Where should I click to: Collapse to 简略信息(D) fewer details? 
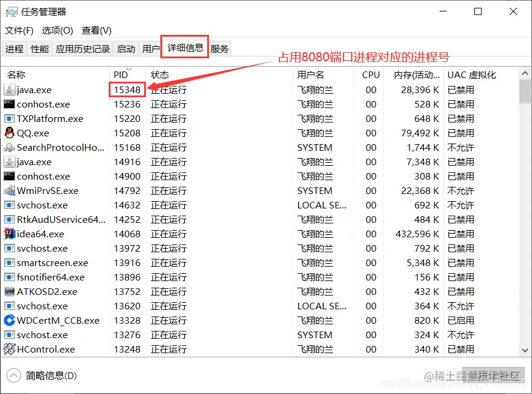pyautogui.click(x=42, y=375)
